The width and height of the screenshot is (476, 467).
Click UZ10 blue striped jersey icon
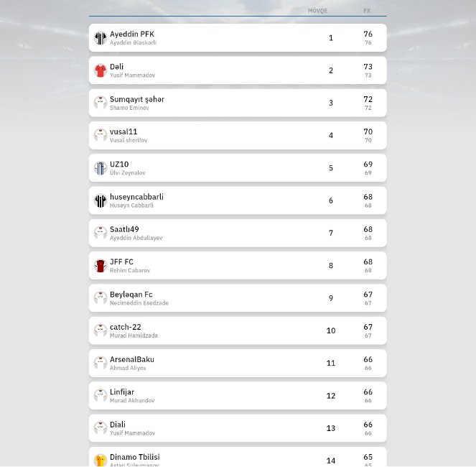tap(101, 168)
